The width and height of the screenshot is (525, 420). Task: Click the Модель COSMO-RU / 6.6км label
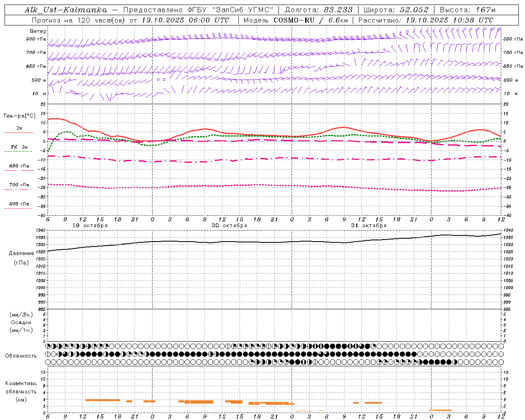[x=296, y=20]
